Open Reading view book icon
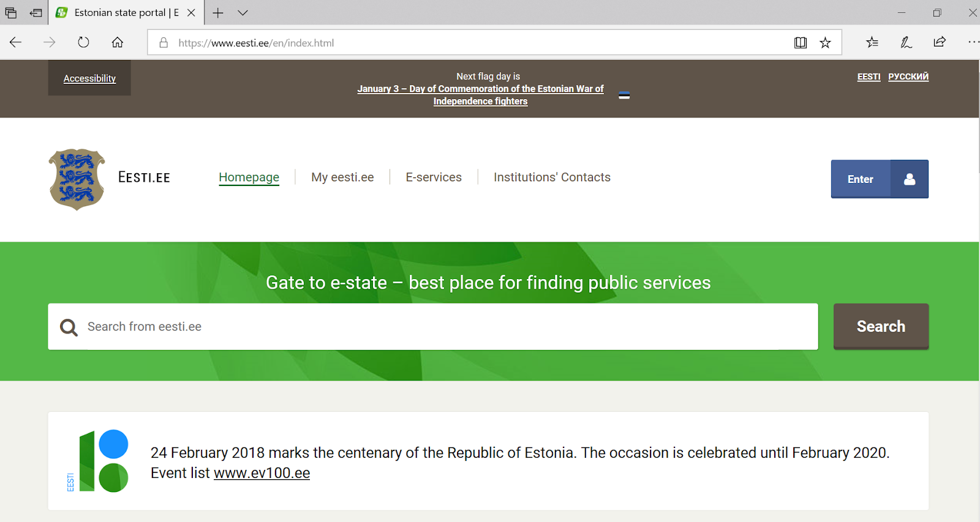Screen dimensions: 980x522 [801, 43]
